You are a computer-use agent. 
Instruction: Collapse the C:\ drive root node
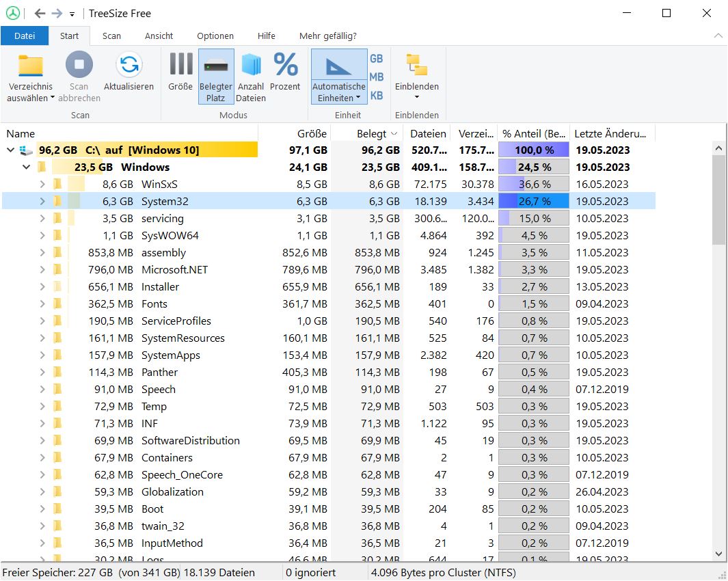point(11,150)
